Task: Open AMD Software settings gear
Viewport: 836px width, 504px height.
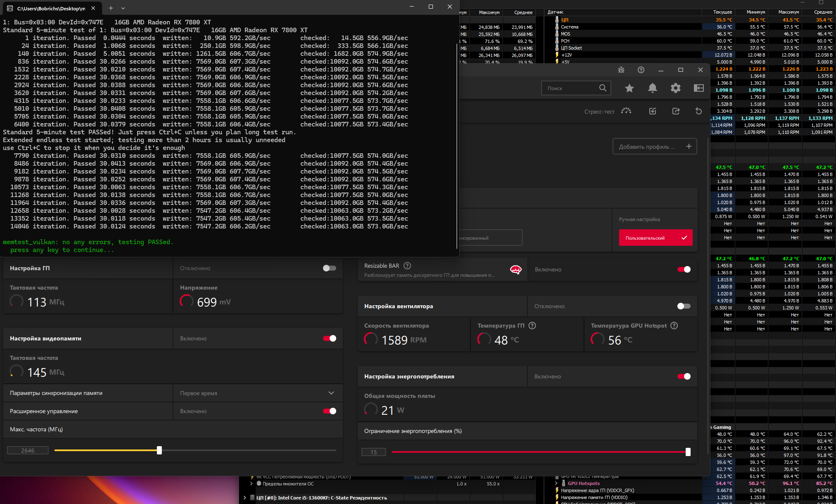Action: click(676, 88)
